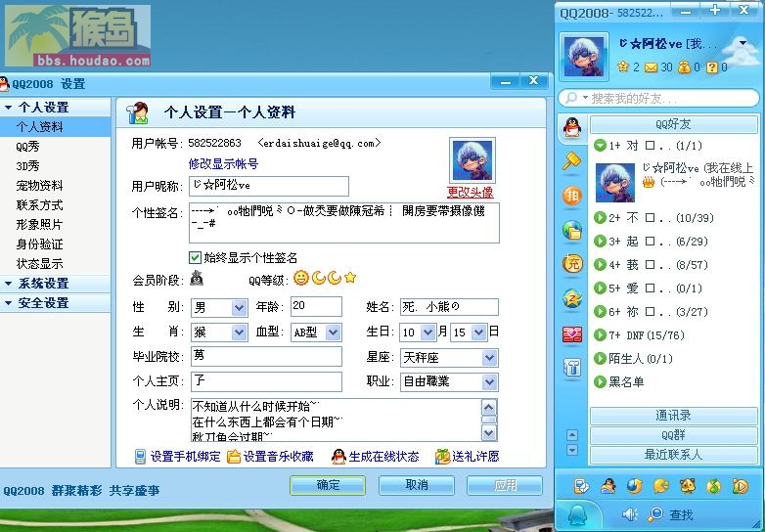The height and width of the screenshot is (532, 765).
Task: Click the 用户昵称 nickname input field
Action: (x=269, y=186)
